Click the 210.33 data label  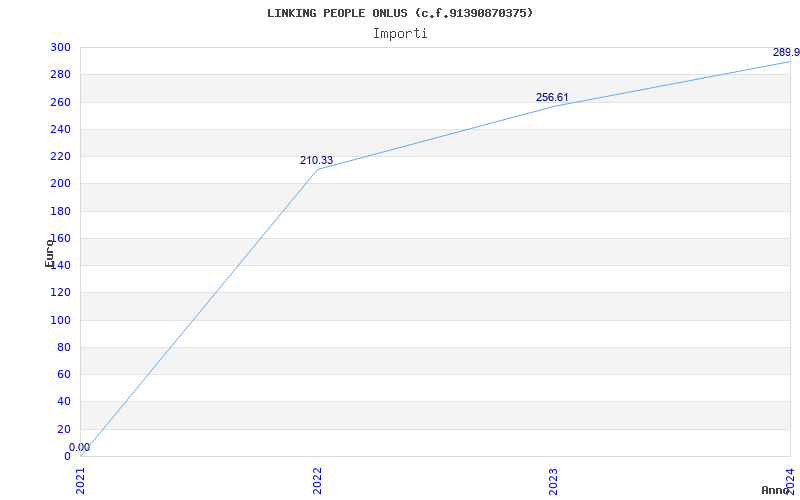point(316,160)
